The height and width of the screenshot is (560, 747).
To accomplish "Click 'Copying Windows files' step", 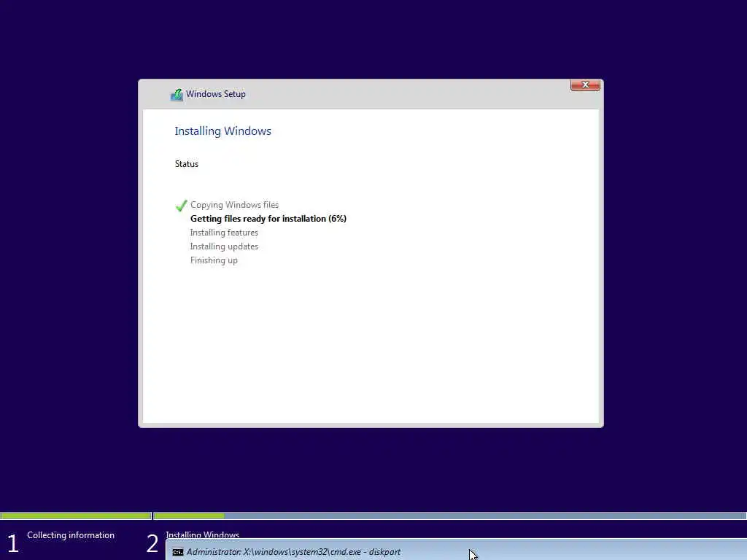I will (234, 205).
